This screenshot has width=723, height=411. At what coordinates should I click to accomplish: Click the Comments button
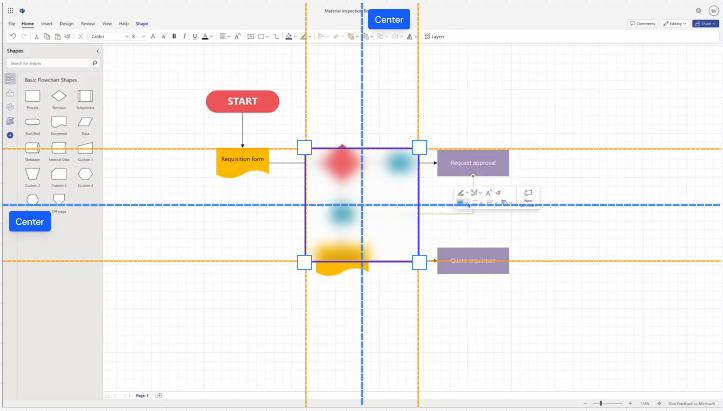(x=641, y=22)
